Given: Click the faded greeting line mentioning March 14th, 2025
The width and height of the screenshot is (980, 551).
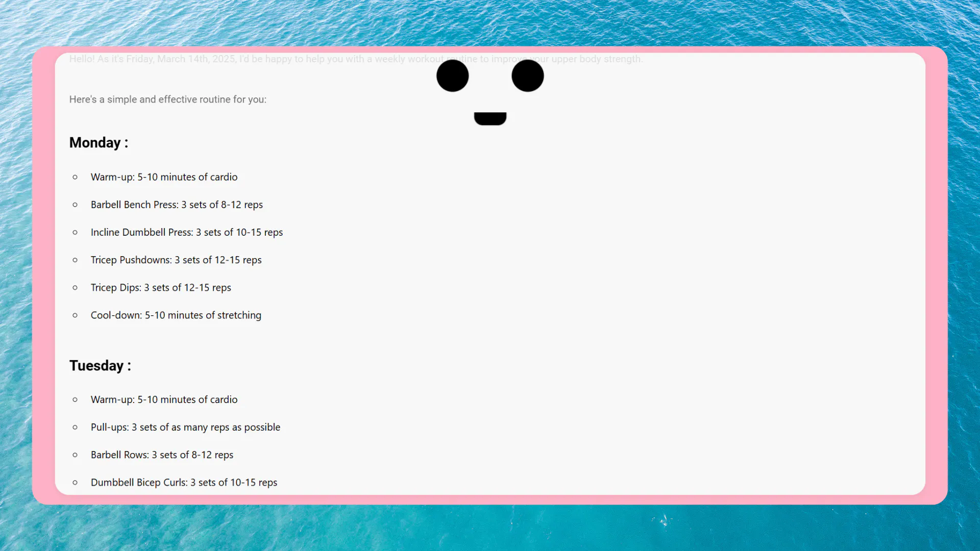Looking at the screenshot, I should click(x=356, y=59).
